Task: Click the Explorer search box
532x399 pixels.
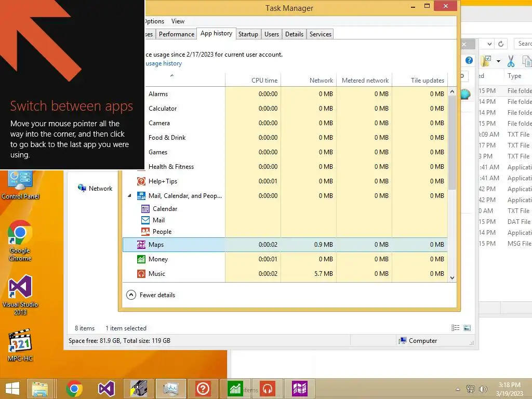Action: pos(523,44)
